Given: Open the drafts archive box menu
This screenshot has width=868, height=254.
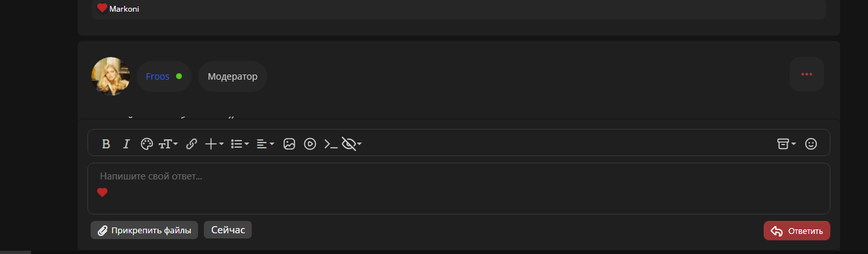Looking at the screenshot, I should pos(786,144).
